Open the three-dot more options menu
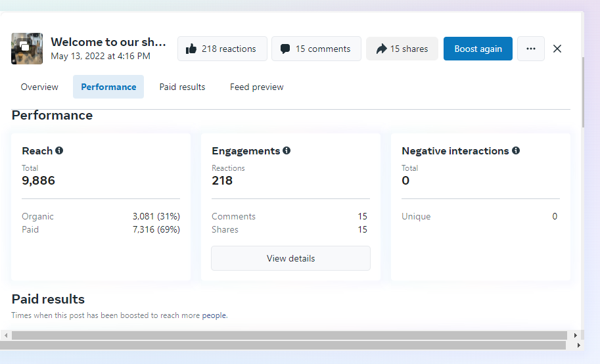This screenshot has width=600, height=364. click(531, 49)
